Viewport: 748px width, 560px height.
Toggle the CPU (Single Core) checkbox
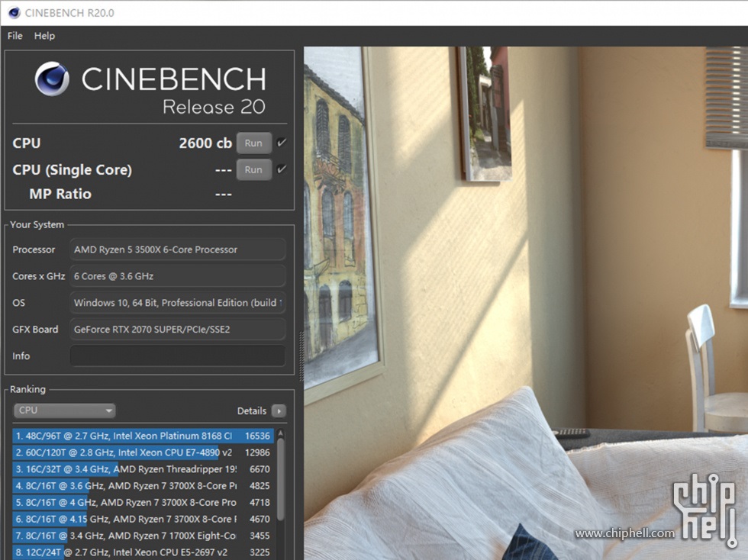pos(282,169)
